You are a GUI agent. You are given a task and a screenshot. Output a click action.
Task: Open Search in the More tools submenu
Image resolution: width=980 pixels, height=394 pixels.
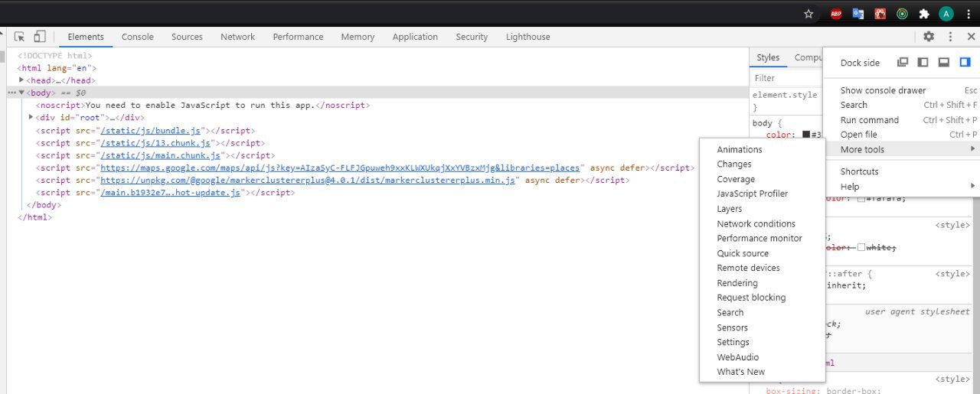[762, 312]
